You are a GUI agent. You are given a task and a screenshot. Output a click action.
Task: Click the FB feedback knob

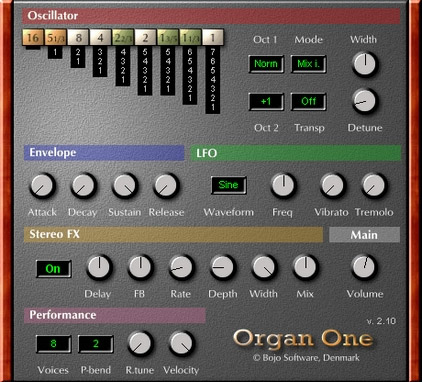140,267
